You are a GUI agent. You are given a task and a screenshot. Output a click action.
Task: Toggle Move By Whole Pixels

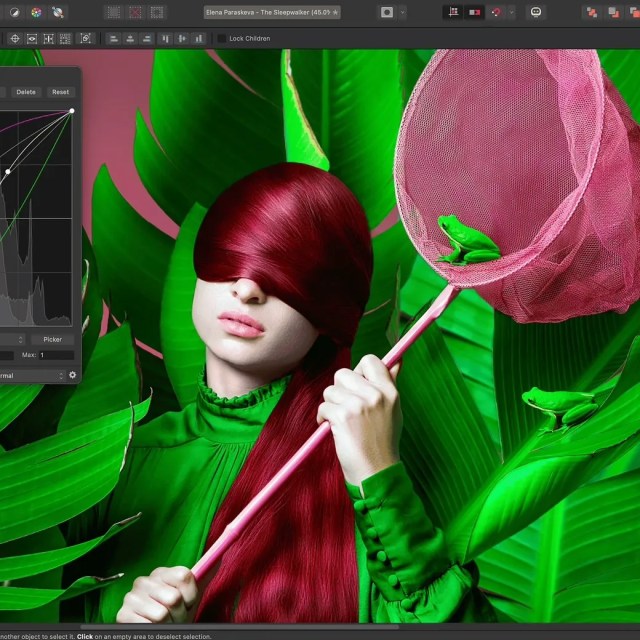[x=474, y=13]
